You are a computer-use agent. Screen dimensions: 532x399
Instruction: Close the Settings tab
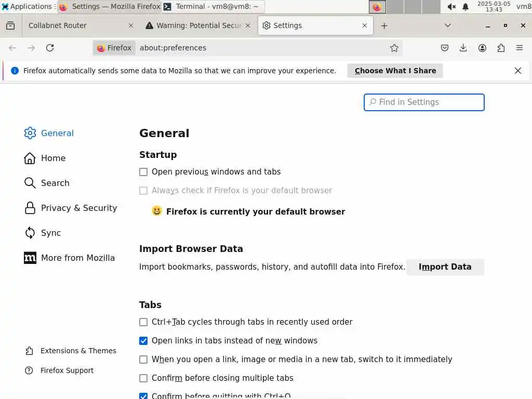tap(364, 25)
